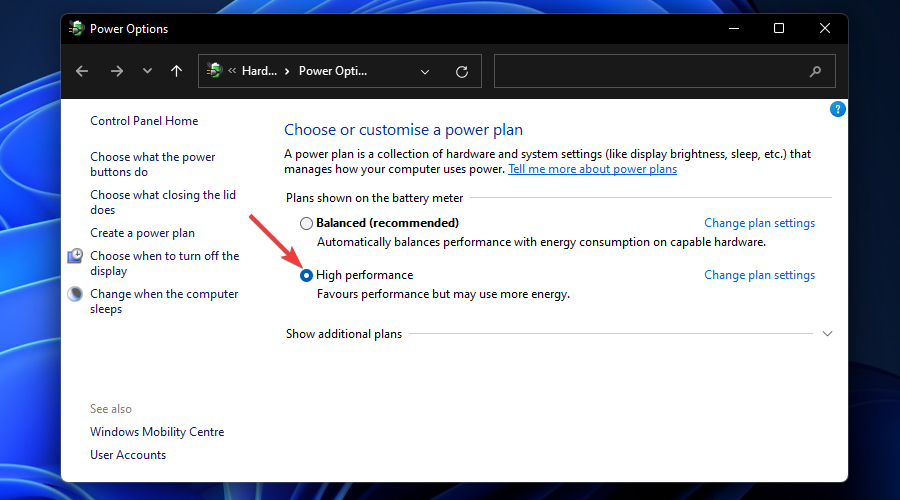
Task: Click the 'Show additional plans' label text
Action: click(344, 334)
